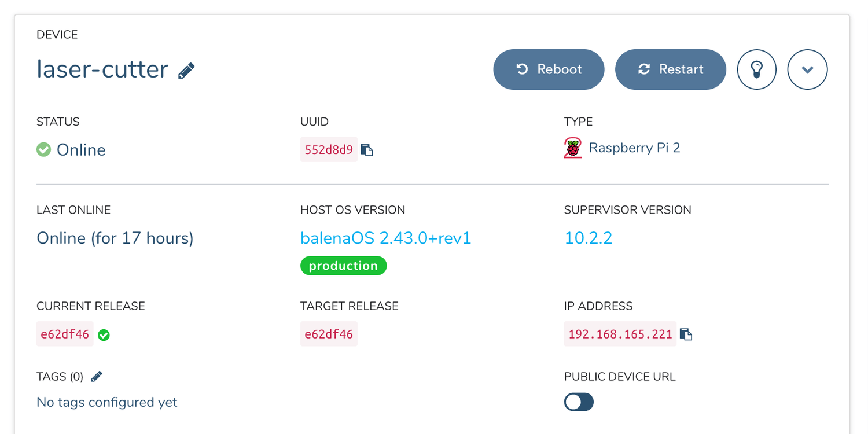The width and height of the screenshot is (868, 434).
Task: Click the lightbulb identify device button
Action: 756,69
